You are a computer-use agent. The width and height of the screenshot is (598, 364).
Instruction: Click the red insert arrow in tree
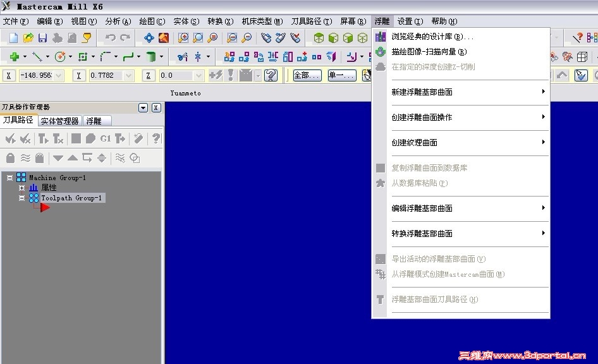(45, 208)
